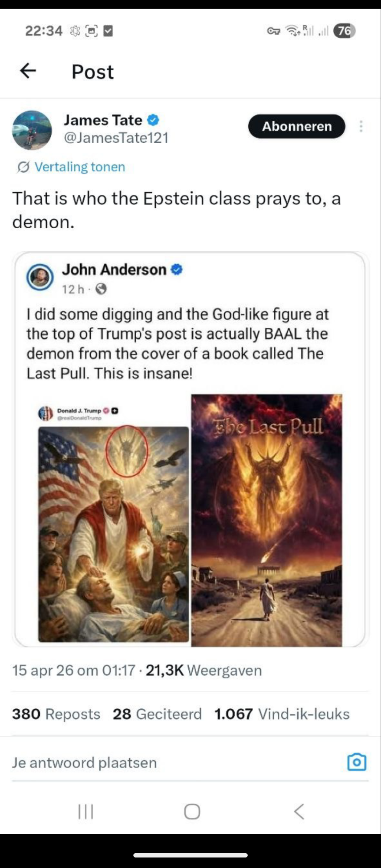Open Android recent apps navigation button
381x868 pixels.
[85, 811]
